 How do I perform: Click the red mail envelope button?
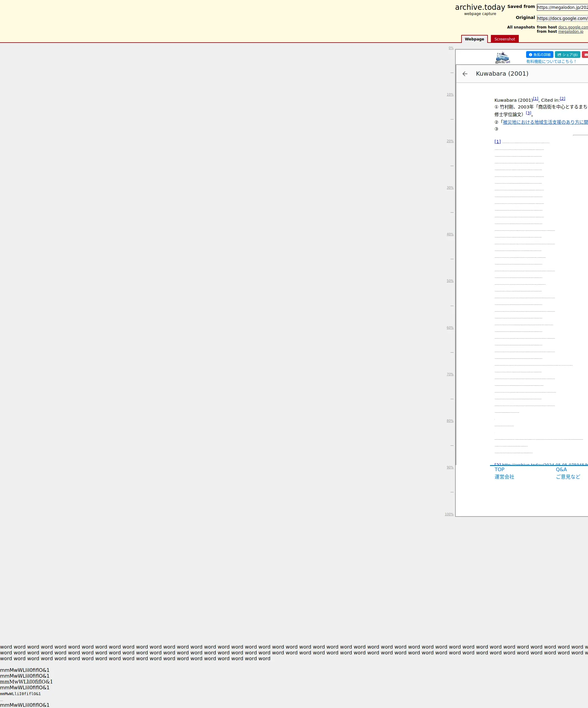click(586, 55)
